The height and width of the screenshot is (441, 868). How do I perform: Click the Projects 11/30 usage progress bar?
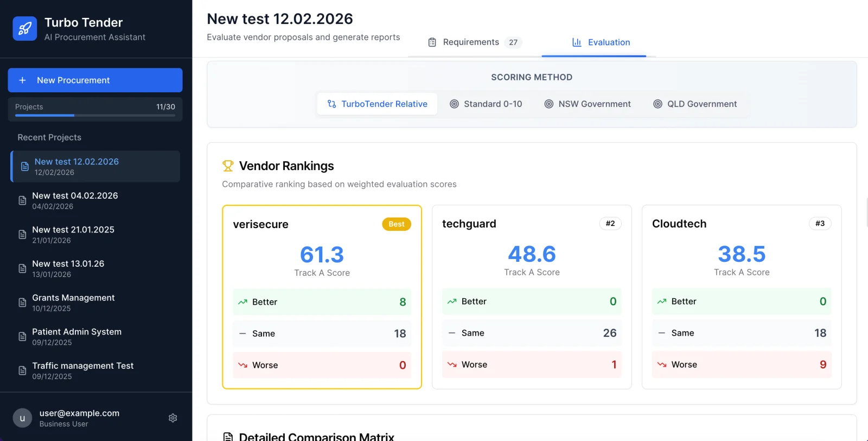click(x=95, y=115)
